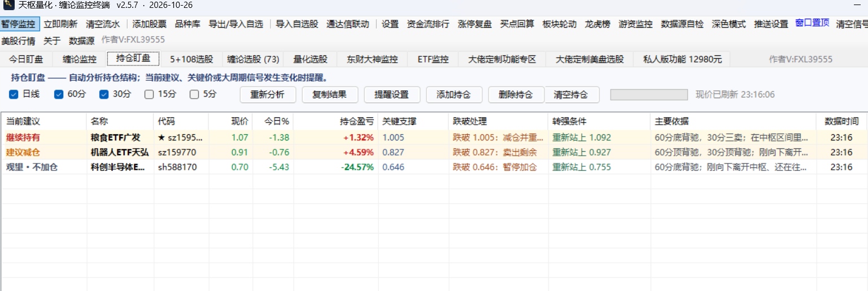Open 品种库 from the toolbar
Image resolution: width=868 pixels, height=291 pixels.
(187, 24)
